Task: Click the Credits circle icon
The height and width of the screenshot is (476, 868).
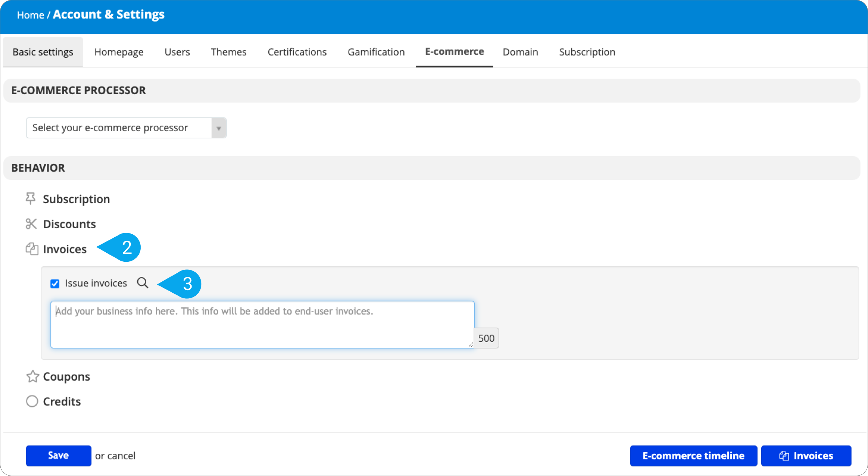Action: pos(32,401)
